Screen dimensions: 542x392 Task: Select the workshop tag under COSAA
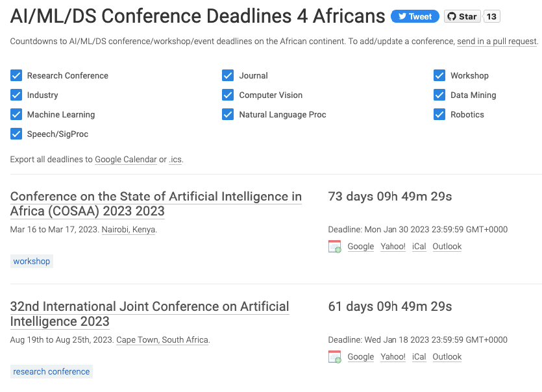click(32, 262)
